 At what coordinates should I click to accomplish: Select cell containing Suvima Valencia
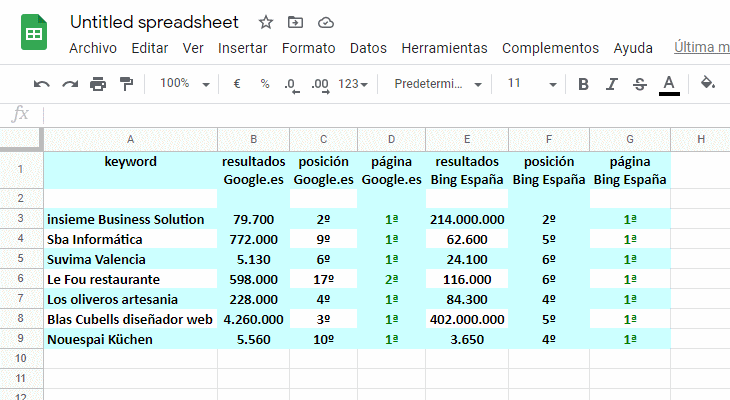coord(130,259)
